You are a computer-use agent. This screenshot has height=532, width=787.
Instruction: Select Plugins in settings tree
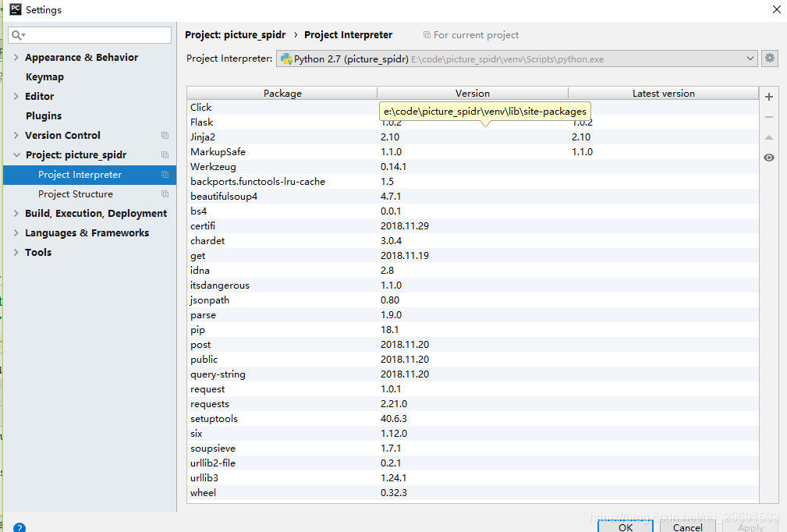pyautogui.click(x=44, y=116)
